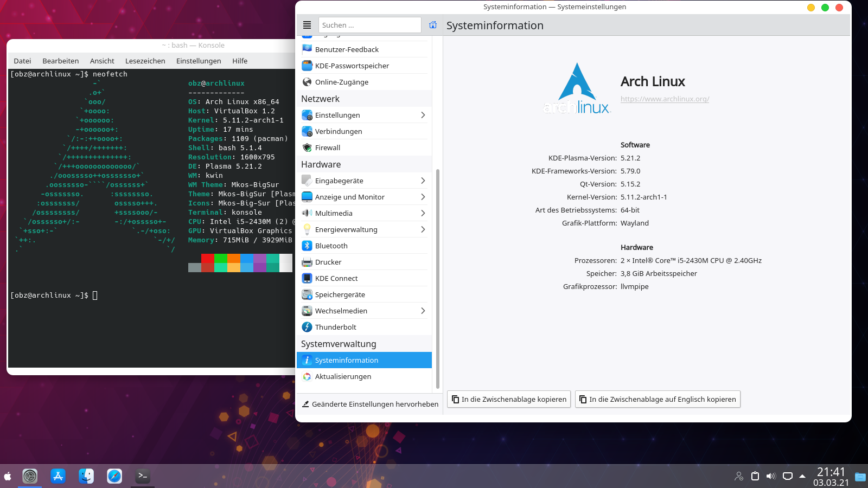Image resolution: width=868 pixels, height=488 pixels.
Task: Select Aktualisierungen under Systemverwaltung
Action: click(x=344, y=376)
